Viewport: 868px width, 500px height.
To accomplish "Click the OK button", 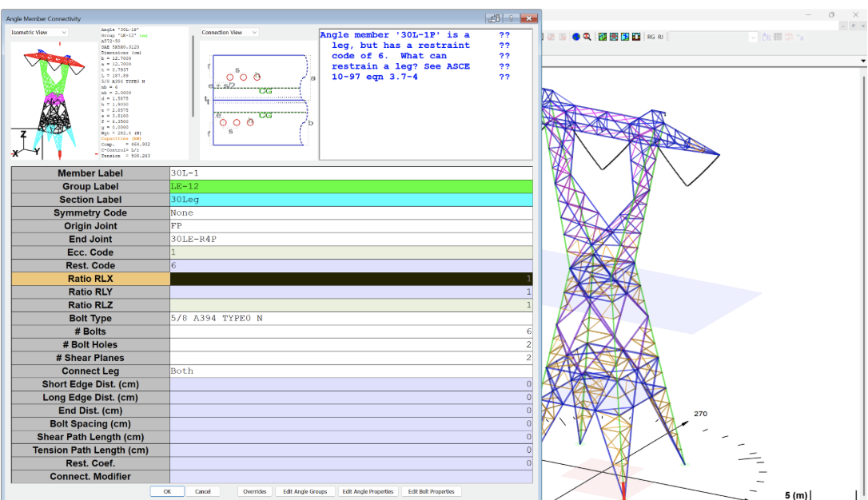I will coord(167,491).
